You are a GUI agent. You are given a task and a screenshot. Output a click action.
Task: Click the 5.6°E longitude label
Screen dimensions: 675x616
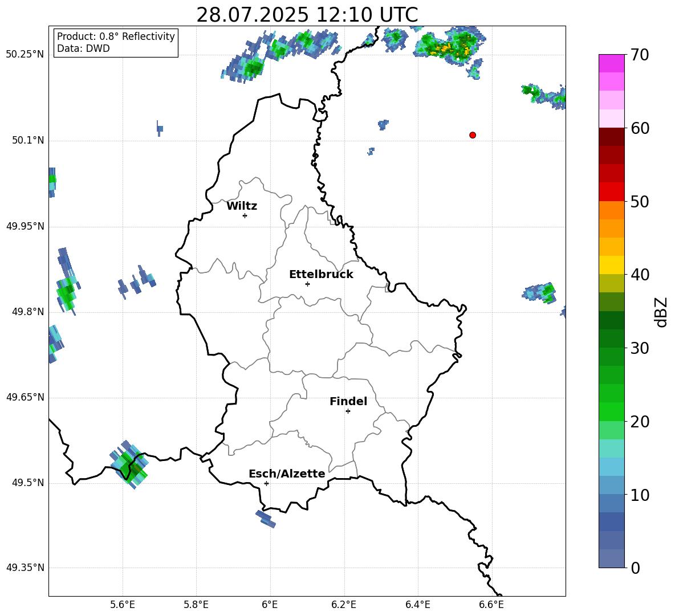[123, 605]
